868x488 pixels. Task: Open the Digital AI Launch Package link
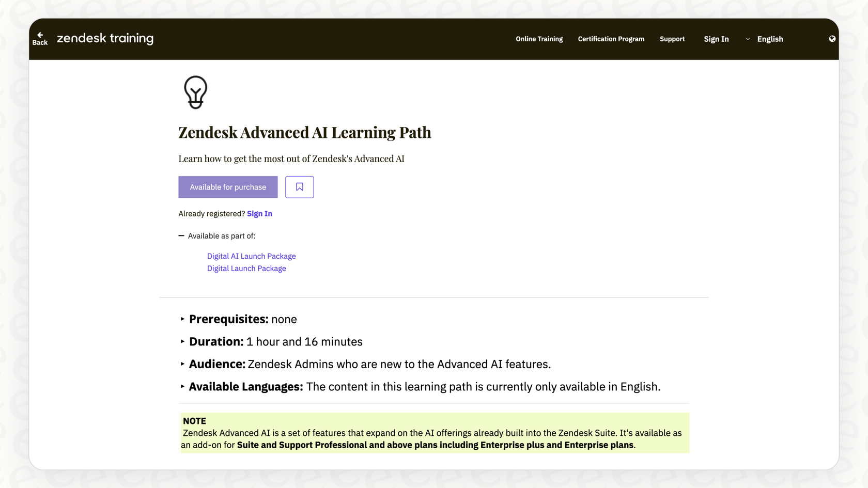click(251, 256)
